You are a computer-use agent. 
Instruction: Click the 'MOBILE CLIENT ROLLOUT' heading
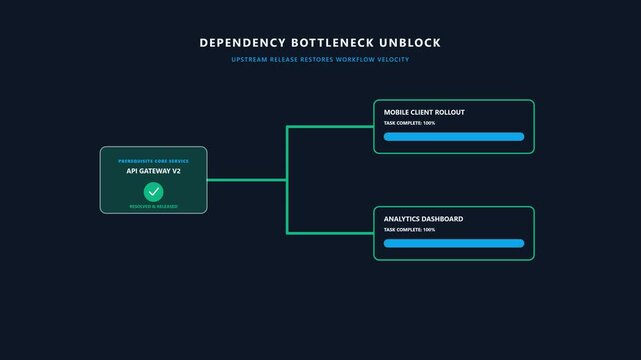(424, 112)
